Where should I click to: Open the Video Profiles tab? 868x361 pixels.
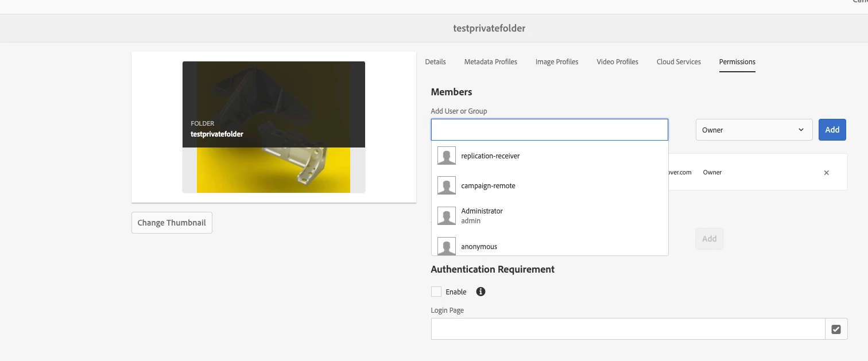[x=617, y=62]
